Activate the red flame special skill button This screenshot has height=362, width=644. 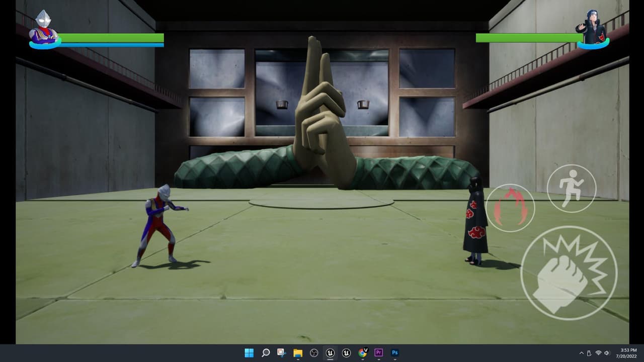coord(510,208)
